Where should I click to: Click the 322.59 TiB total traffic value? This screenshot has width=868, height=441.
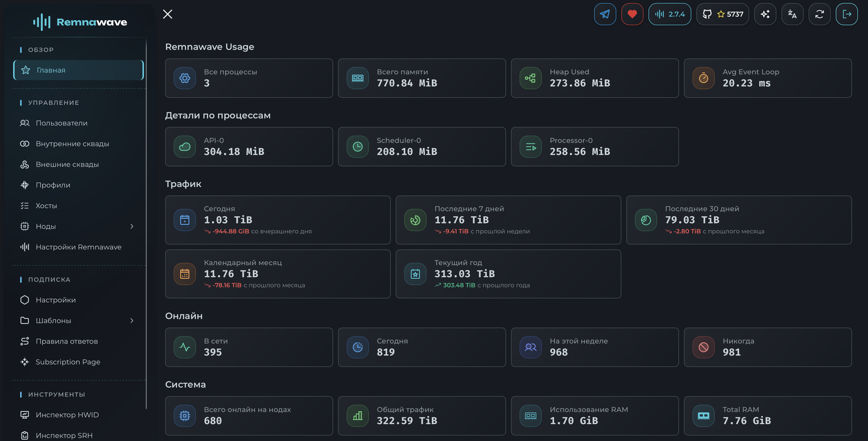tap(407, 421)
